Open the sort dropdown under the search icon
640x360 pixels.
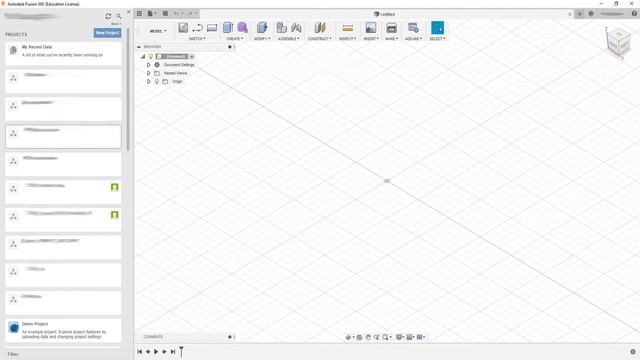117,24
